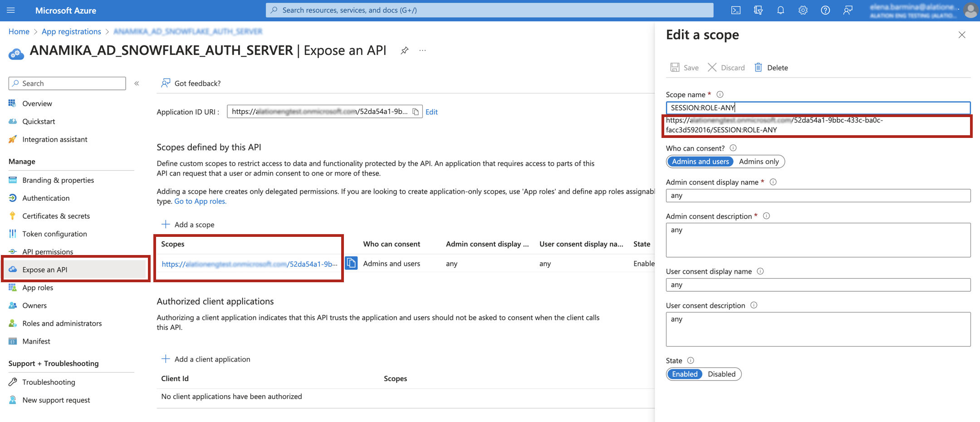Click Edit next to Application ID URI
980x422 pixels.
click(x=431, y=112)
